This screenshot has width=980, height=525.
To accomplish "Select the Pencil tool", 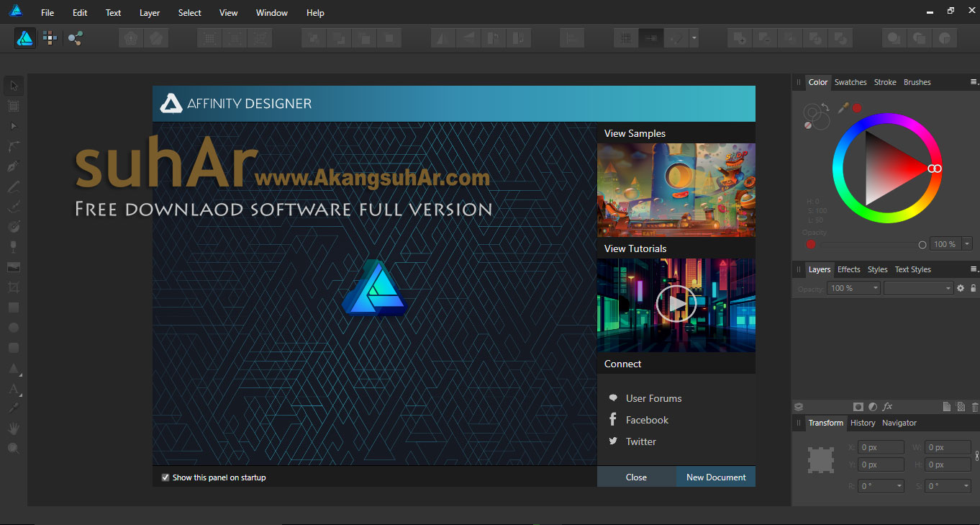I will (x=14, y=187).
